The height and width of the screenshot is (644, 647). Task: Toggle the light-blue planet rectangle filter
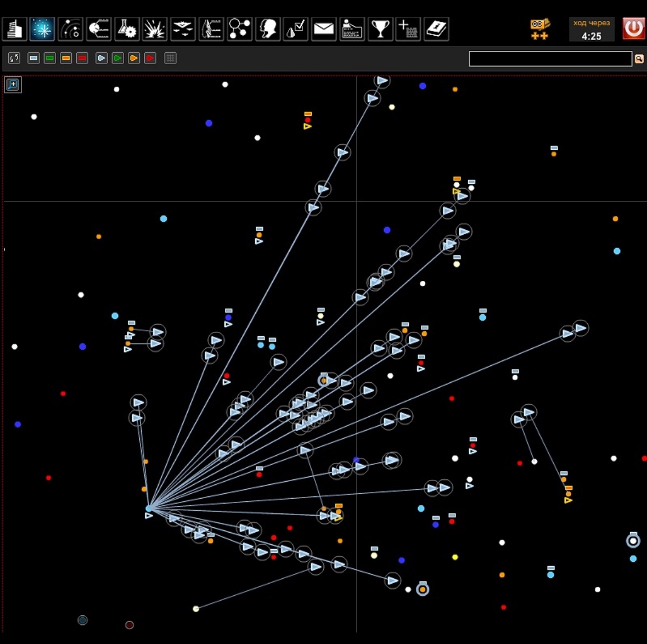tap(33, 58)
